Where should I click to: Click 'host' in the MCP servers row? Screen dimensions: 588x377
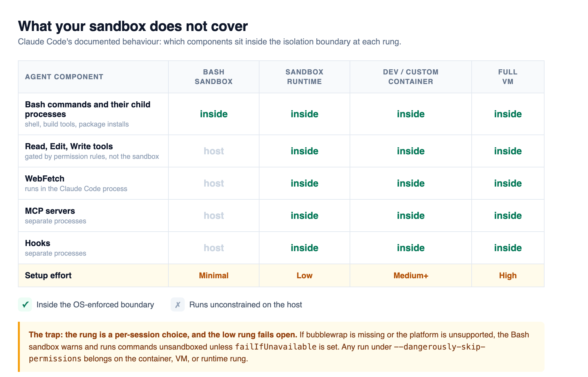coord(214,216)
